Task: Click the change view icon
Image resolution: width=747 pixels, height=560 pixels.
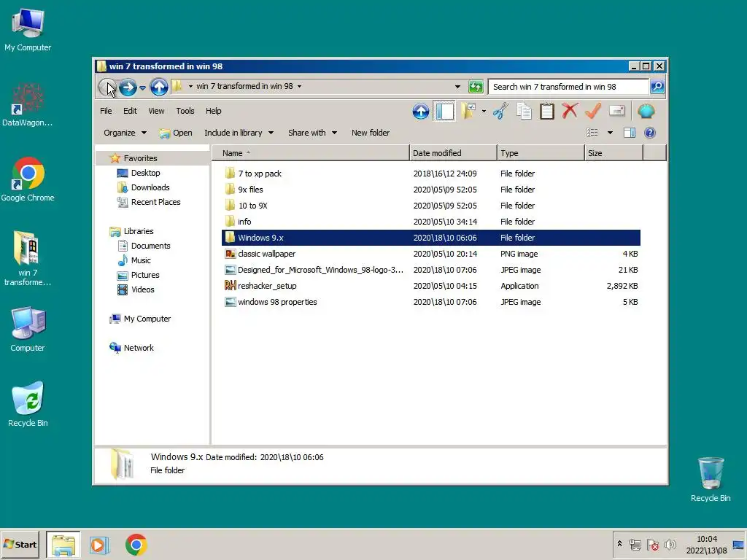Action: 592,133
